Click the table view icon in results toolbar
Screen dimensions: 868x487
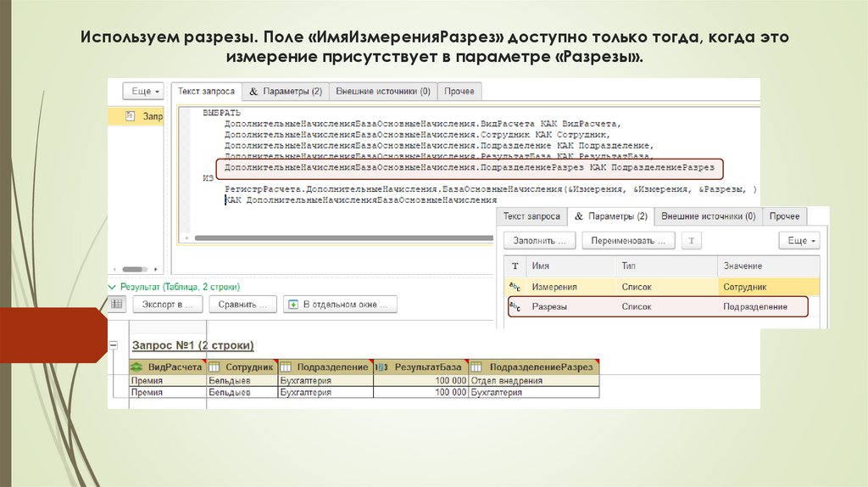(x=117, y=304)
